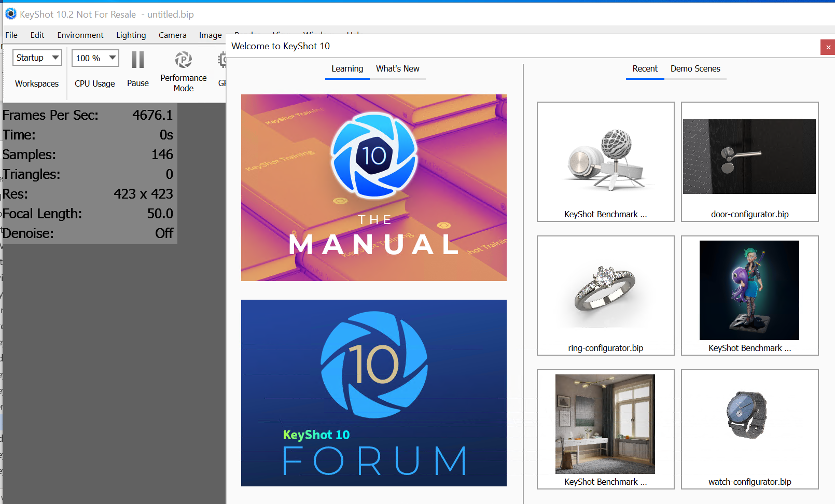Select the Learning tab
The height and width of the screenshot is (504, 835).
[x=347, y=68]
